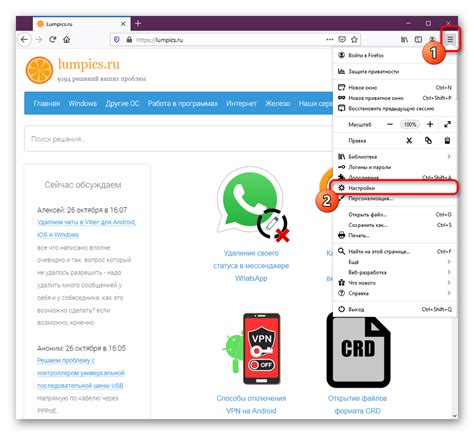
Task: Click the Cut scissors icon
Action: tap(409, 141)
